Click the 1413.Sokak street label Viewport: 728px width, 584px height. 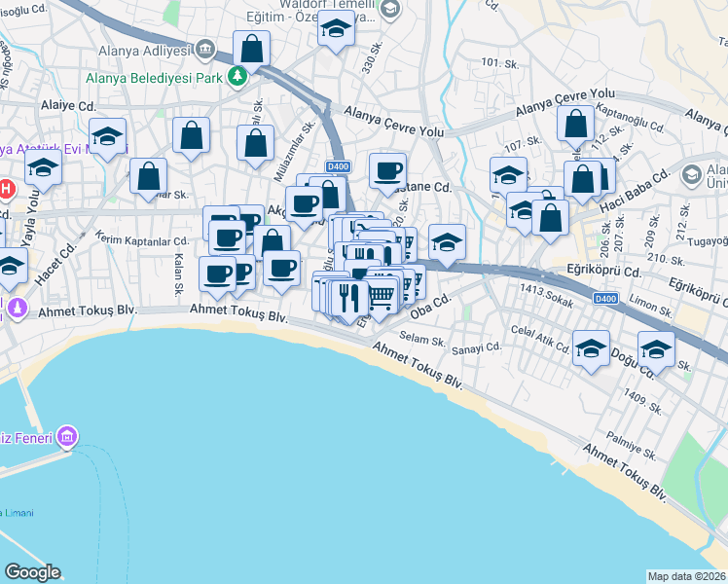point(546,296)
